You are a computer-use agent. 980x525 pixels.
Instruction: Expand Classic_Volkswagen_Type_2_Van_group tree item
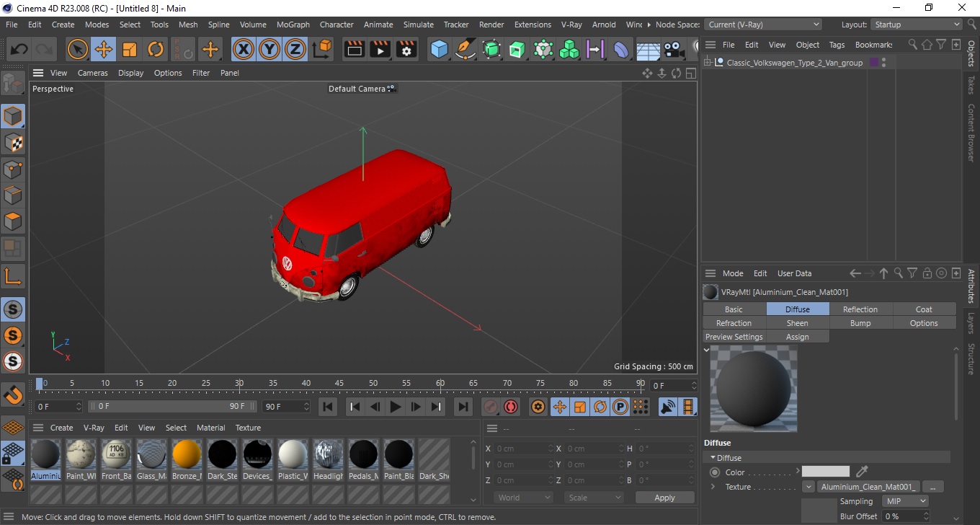pyautogui.click(x=708, y=63)
